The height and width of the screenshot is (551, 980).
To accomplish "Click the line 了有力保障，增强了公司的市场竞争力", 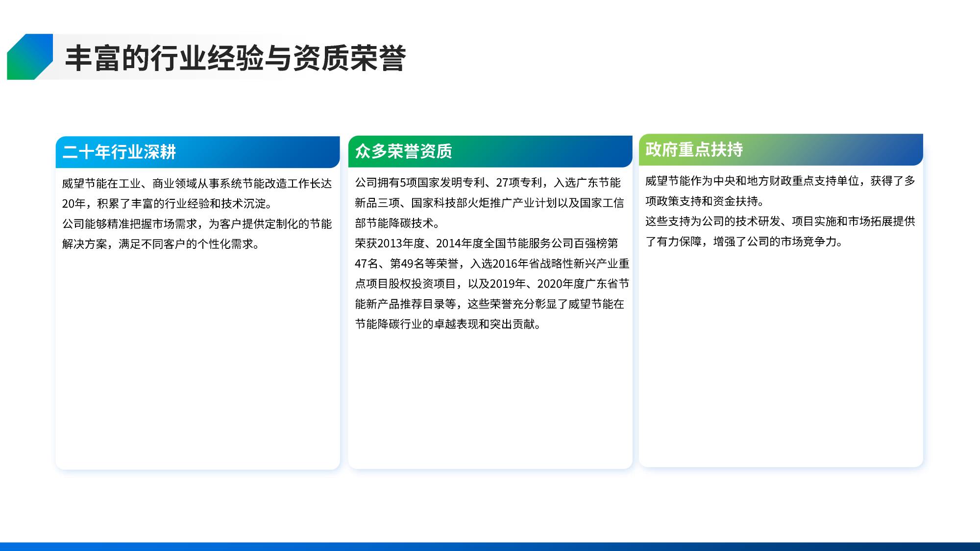I will [744, 241].
